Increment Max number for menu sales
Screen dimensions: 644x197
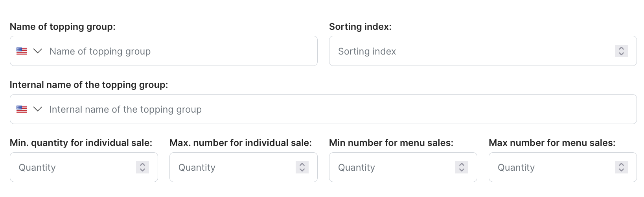pyautogui.click(x=621, y=164)
